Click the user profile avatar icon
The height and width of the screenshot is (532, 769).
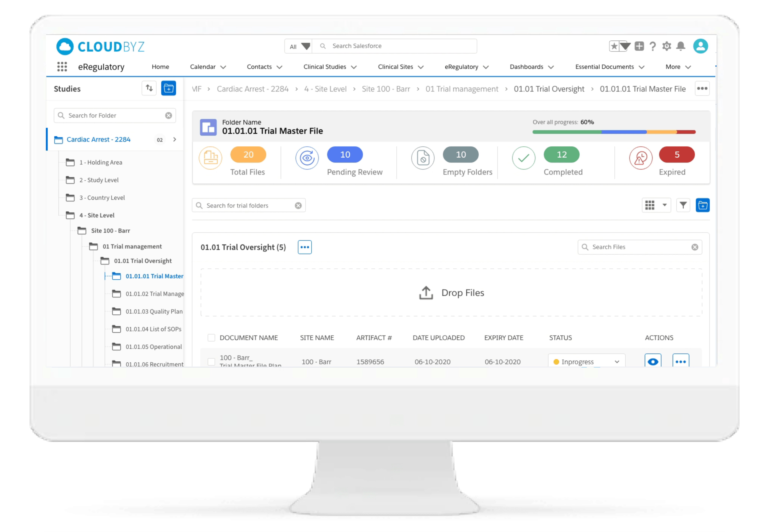[x=700, y=46]
